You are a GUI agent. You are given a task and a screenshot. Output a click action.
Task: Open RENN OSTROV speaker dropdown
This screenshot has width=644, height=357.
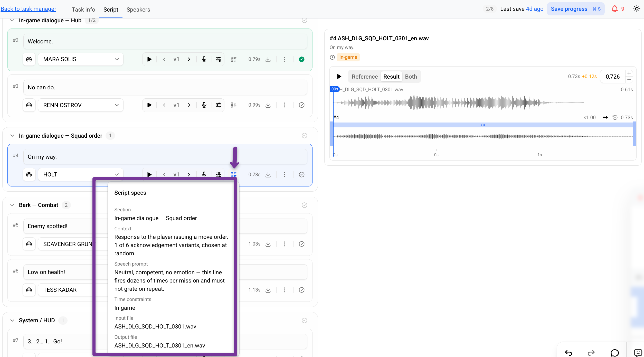click(81, 105)
